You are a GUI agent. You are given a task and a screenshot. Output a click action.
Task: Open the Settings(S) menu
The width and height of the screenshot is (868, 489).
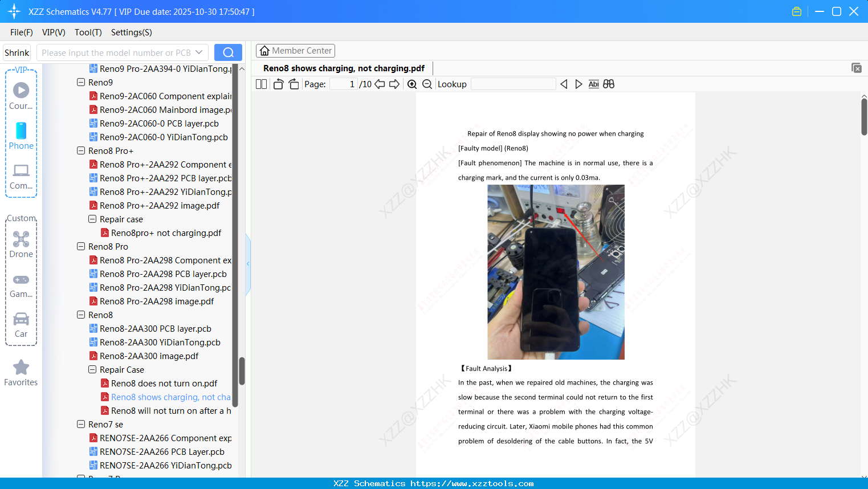tap(132, 32)
